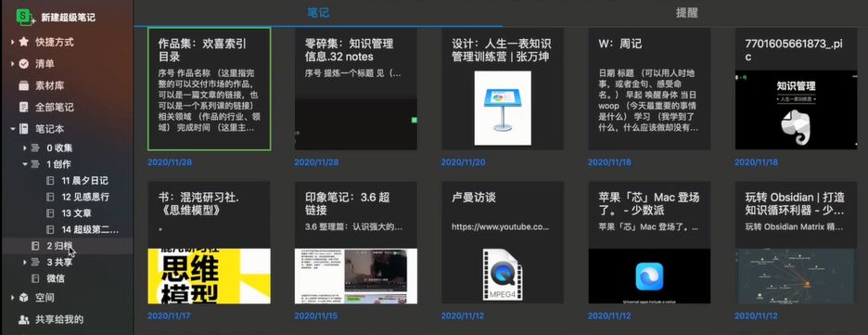
Task: Click the notebook icon beside 笔记本
Action: pos(24,128)
